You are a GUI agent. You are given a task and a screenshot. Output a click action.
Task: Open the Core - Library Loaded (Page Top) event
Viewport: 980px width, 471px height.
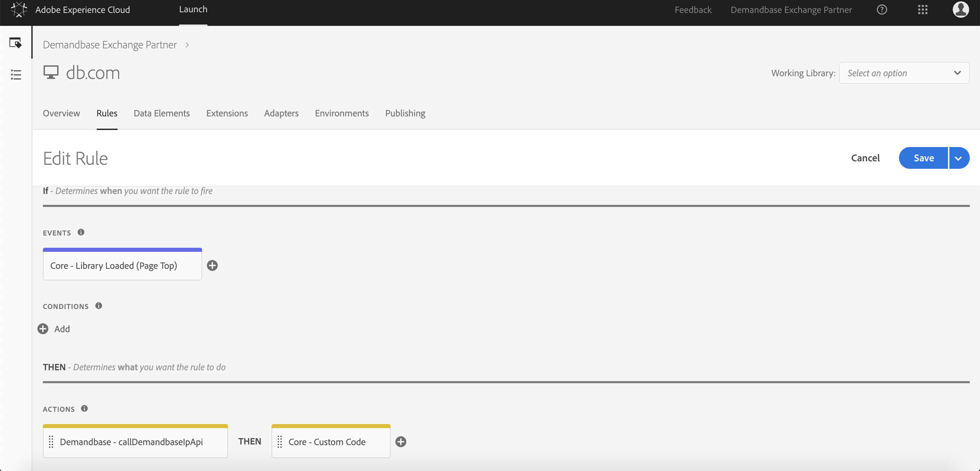[122, 264]
